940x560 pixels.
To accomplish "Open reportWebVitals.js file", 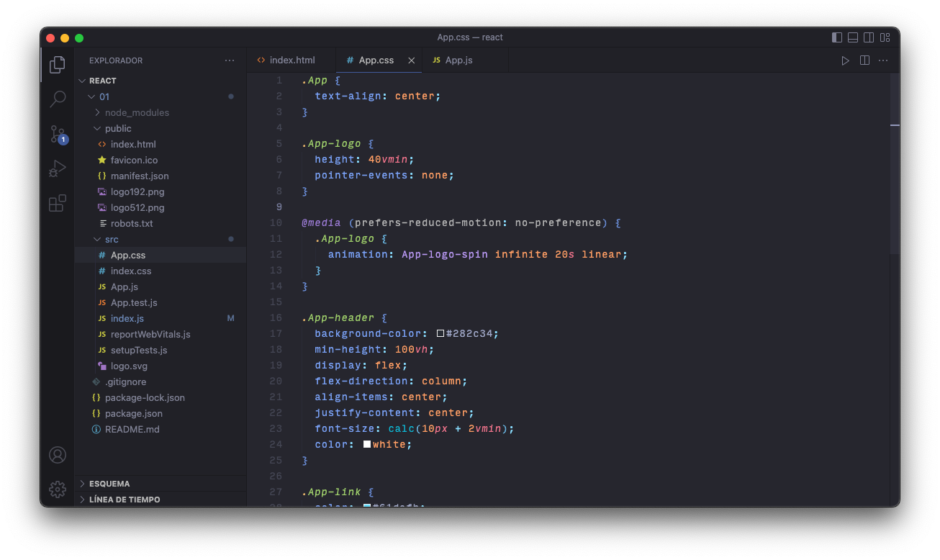I will (x=161, y=334).
